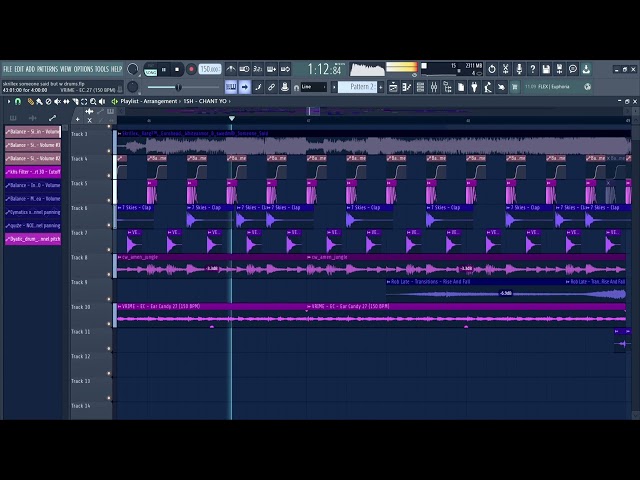Open the Piano roll view icon
640x480 pixels.
coord(407,87)
